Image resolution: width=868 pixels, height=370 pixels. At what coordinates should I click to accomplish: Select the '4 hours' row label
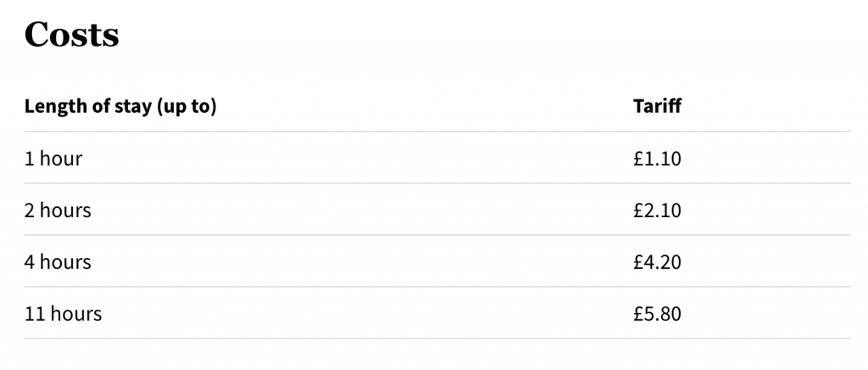(58, 262)
